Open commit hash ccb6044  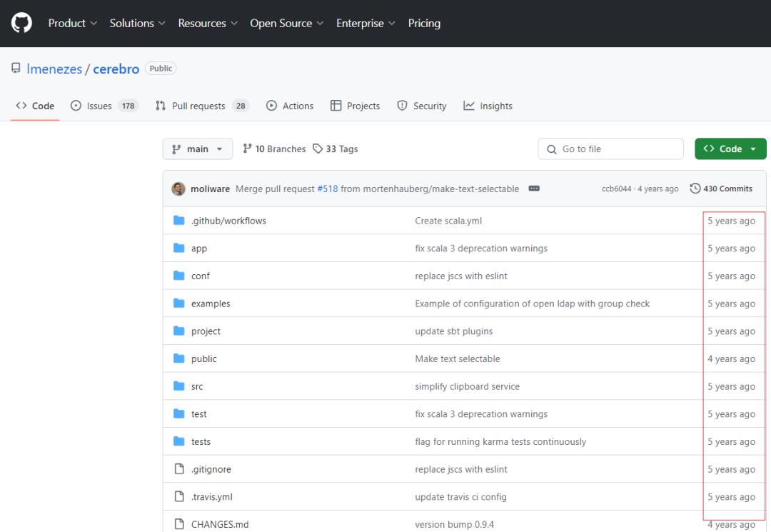point(616,189)
